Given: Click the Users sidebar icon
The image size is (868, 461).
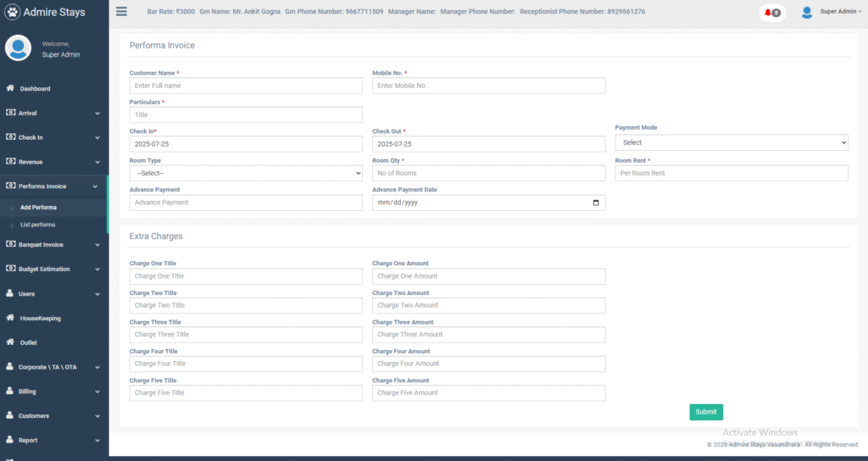Looking at the screenshot, I should 10,293.
